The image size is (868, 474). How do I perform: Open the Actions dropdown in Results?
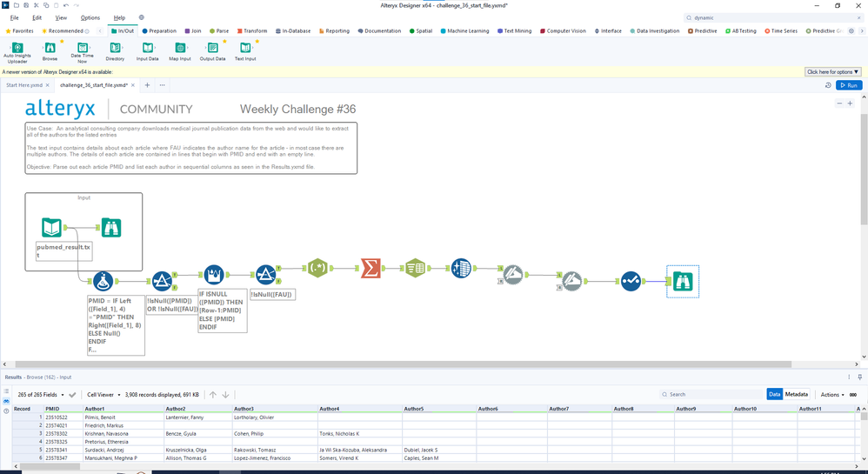[x=832, y=395]
